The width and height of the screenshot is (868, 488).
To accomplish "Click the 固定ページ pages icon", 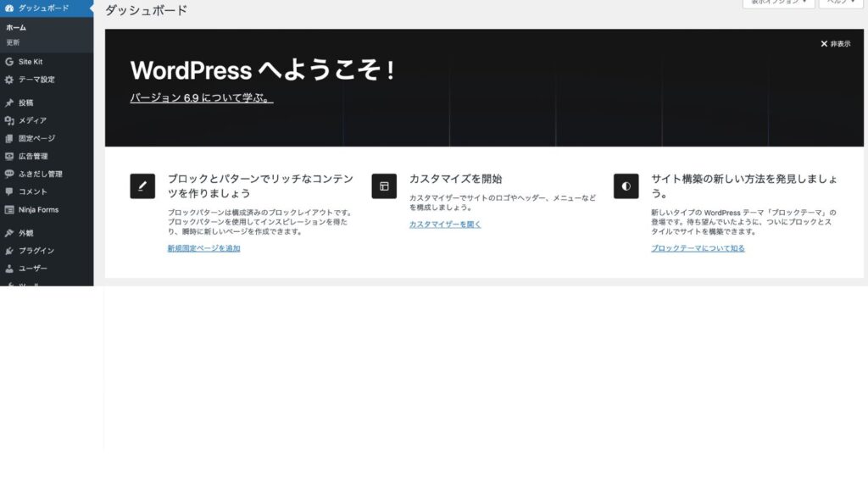I will (x=9, y=138).
